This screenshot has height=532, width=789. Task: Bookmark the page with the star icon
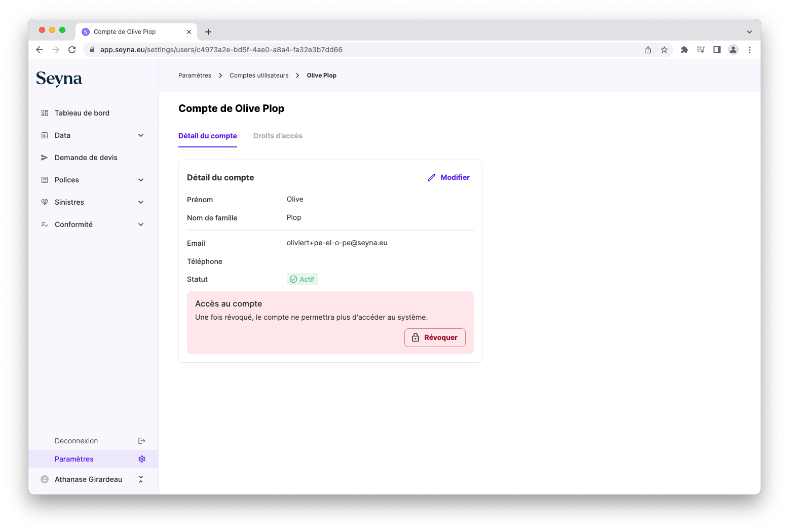pos(664,50)
